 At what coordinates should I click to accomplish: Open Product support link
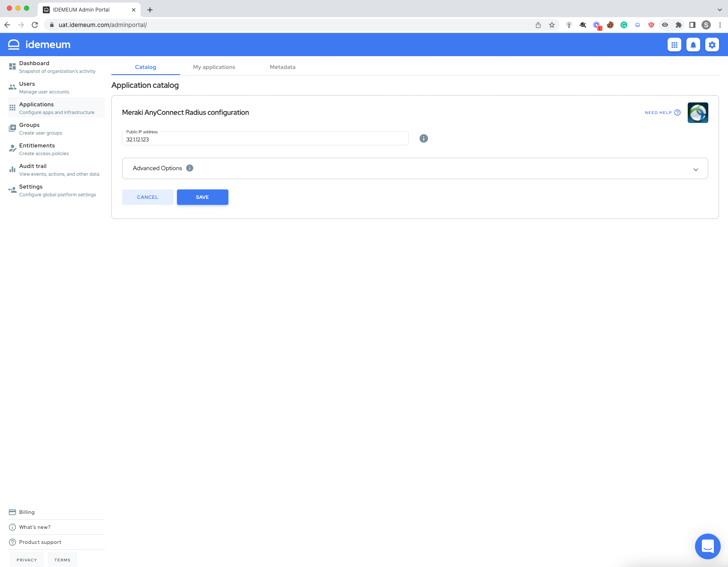click(57, 542)
